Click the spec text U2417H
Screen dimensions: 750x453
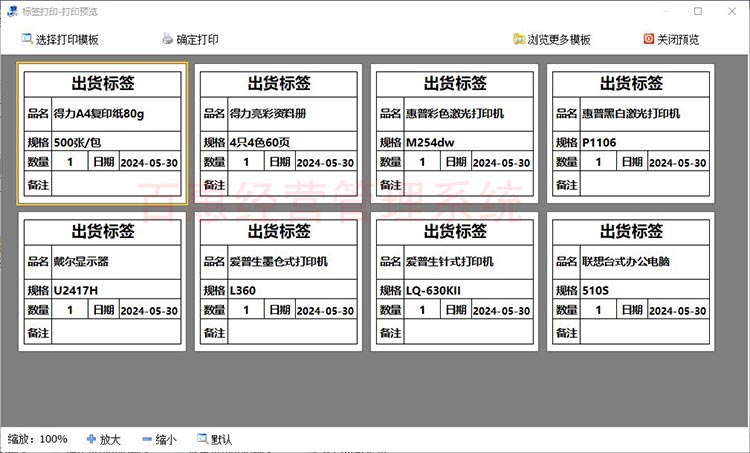76,290
